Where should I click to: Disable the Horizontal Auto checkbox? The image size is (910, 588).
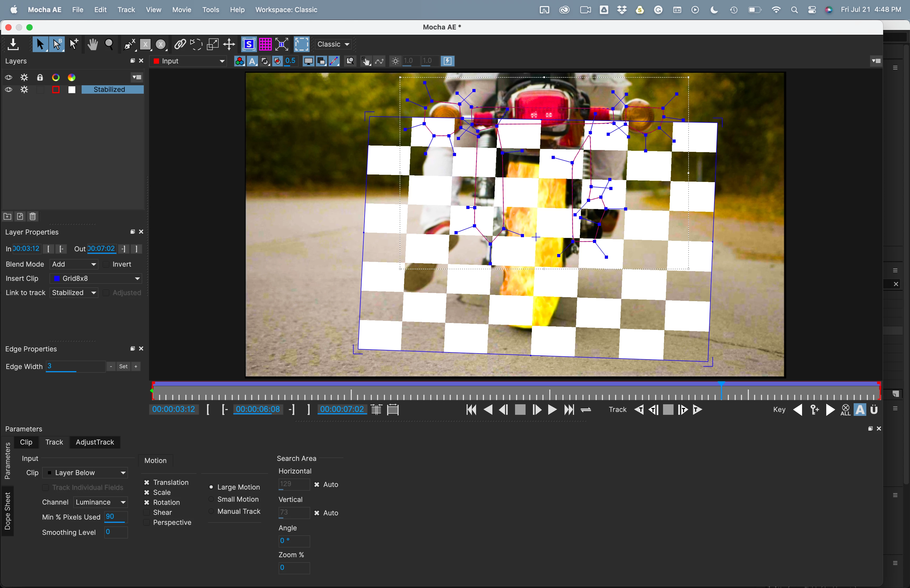[316, 485]
